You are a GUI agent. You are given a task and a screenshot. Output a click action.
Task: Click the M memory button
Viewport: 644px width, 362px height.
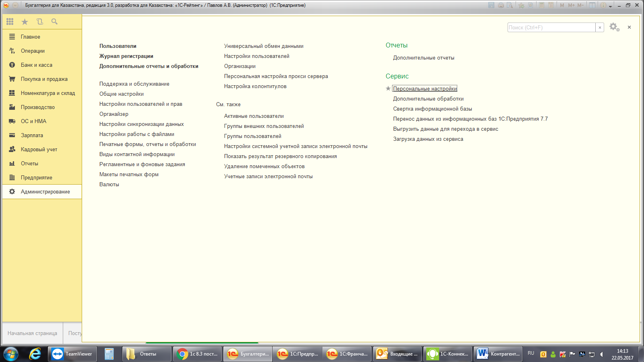coord(562,5)
